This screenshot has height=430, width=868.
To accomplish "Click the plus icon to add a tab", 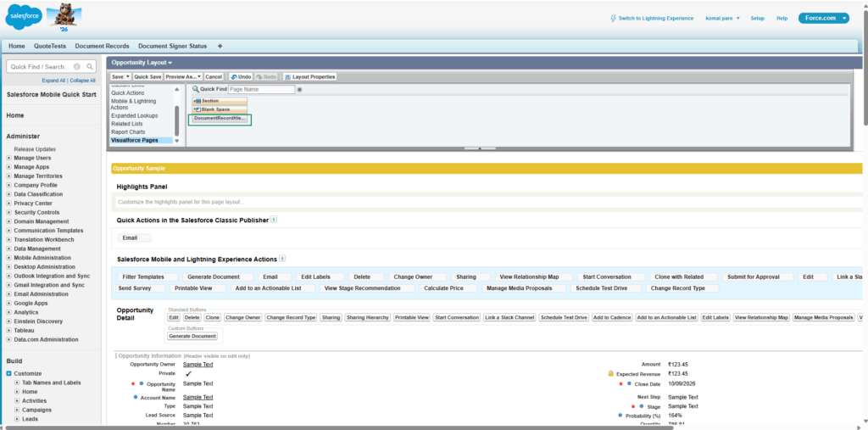I will [220, 46].
